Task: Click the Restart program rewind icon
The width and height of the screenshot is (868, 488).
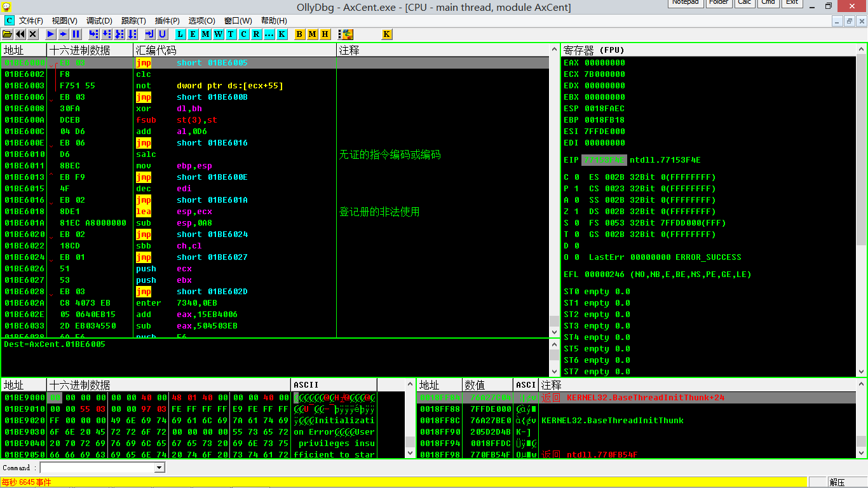Action: [x=20, y=34]
